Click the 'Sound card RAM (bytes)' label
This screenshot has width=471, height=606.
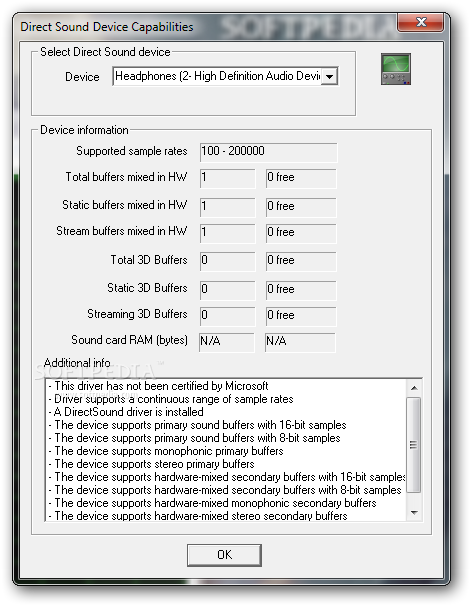pyautogui.click(x=129, y=340)
